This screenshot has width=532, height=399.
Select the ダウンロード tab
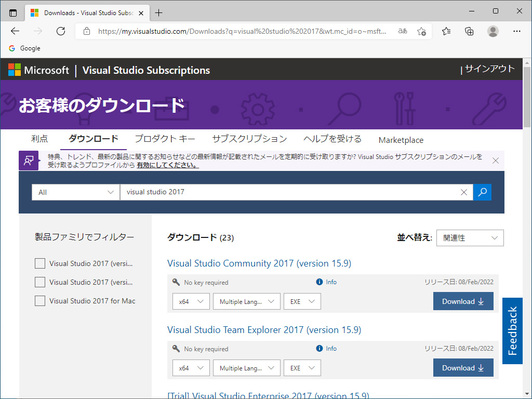pos(94,139)
